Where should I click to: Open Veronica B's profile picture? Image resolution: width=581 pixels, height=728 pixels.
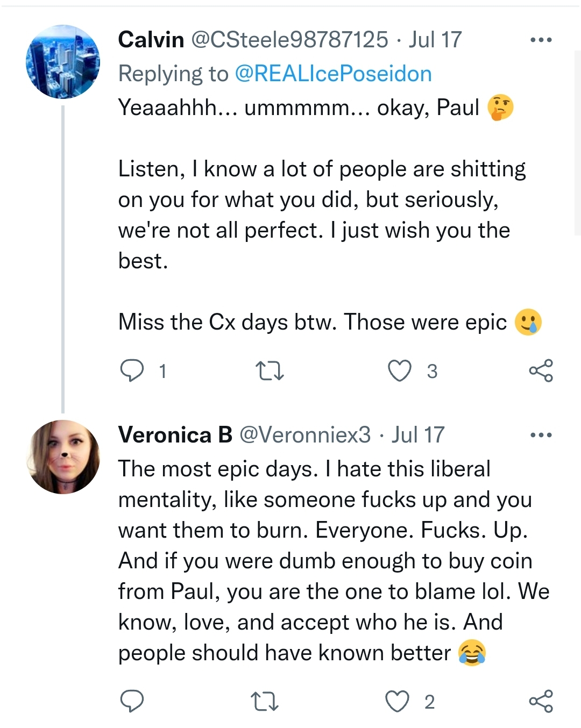(x=63, y=457)
